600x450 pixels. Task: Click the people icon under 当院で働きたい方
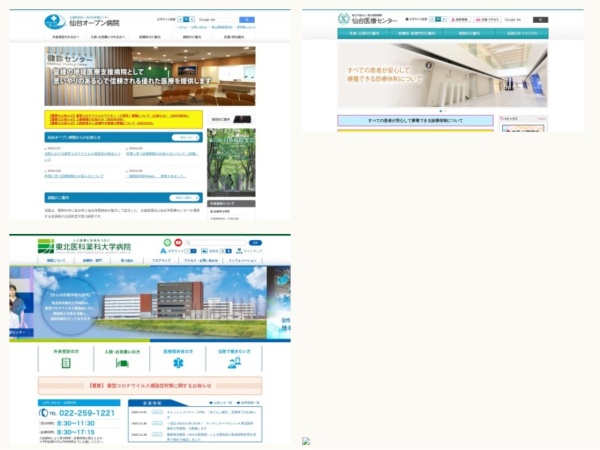(x=234, y=362)
